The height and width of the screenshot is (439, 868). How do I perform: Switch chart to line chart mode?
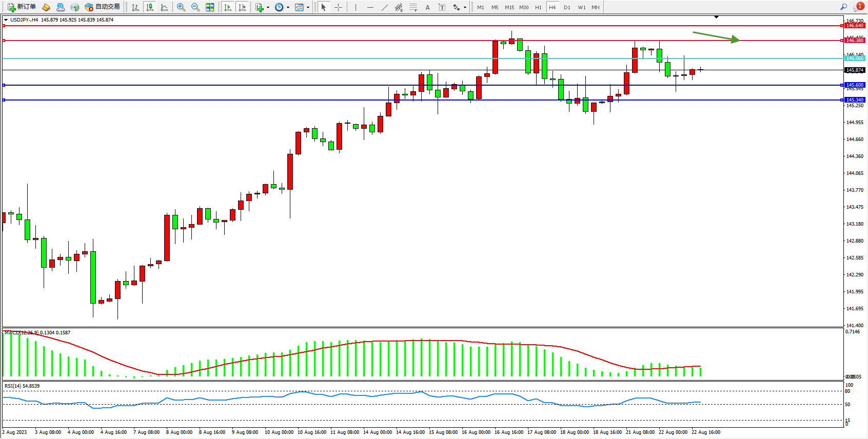[x=164, y=7]
